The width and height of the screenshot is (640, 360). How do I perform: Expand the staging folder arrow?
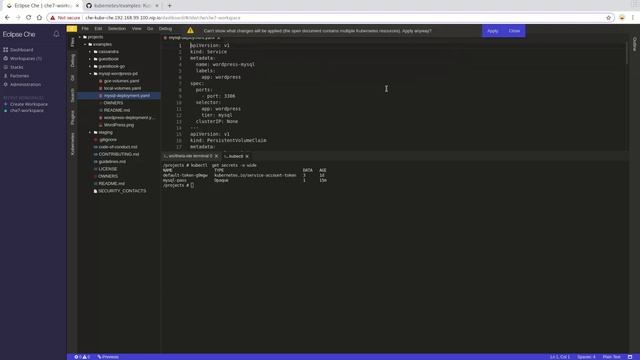coord(90,133)
